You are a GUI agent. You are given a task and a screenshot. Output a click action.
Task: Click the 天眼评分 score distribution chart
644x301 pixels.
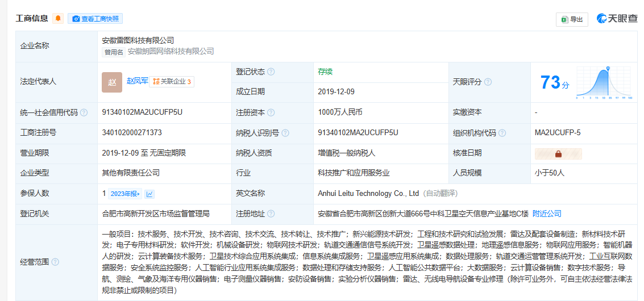tap(604, 82)
